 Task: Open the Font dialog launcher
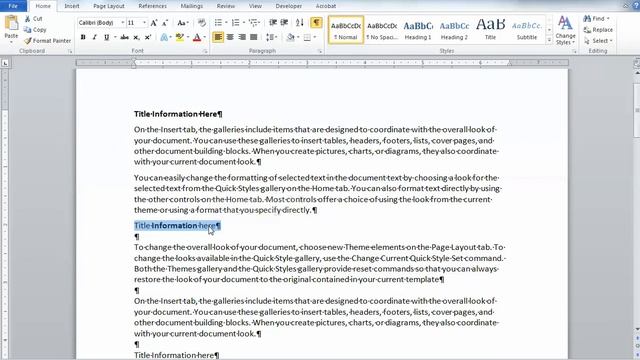(x=205, y=51)
